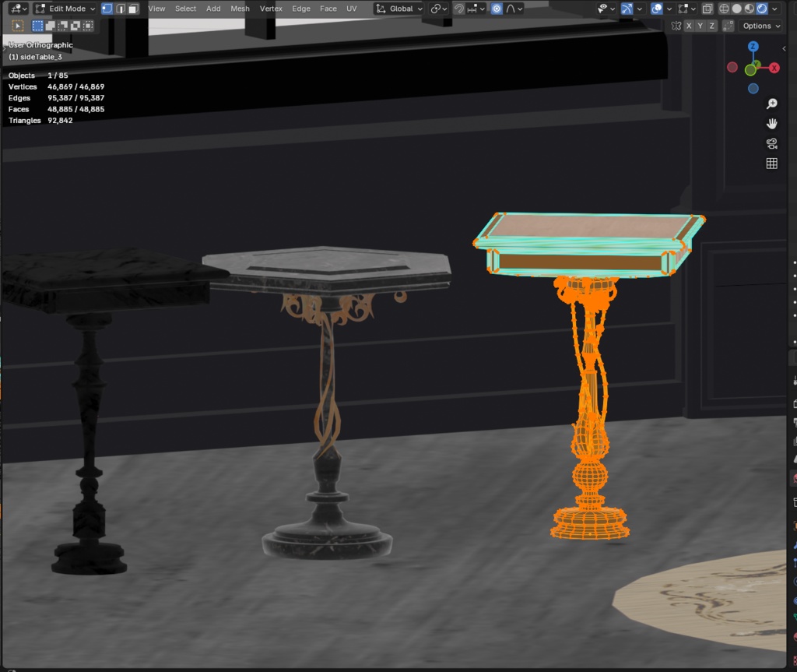Image resolution: width=797 pixels, height=672 pixels.
Task: Open the Add menu
Action: [213, 9]
